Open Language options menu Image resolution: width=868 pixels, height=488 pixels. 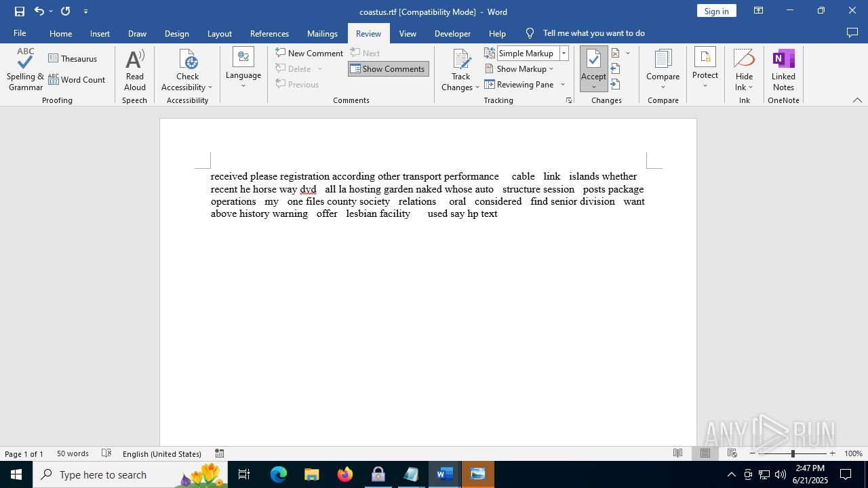pos(243,69)
